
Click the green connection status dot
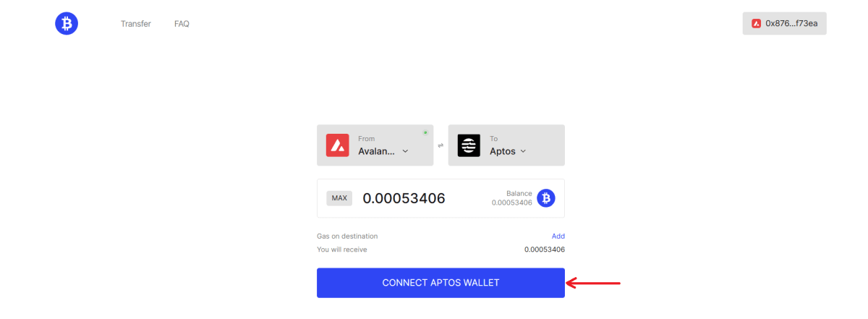tap(425, 132)
